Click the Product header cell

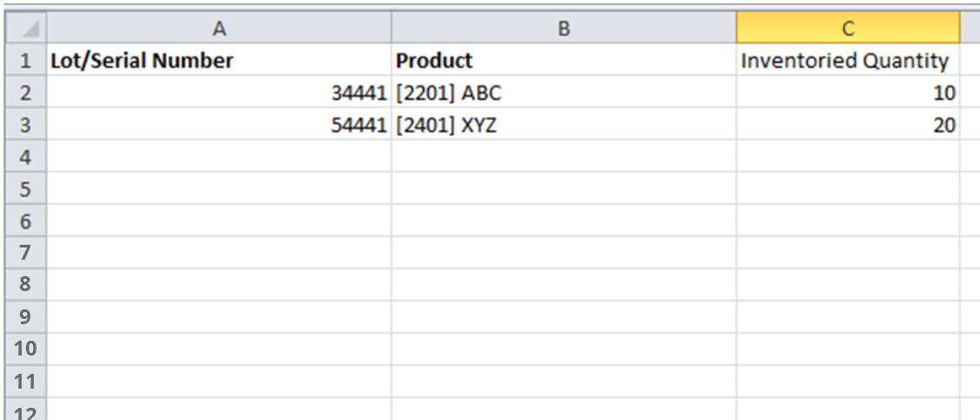pyautogui.click(x=563, y=61)
